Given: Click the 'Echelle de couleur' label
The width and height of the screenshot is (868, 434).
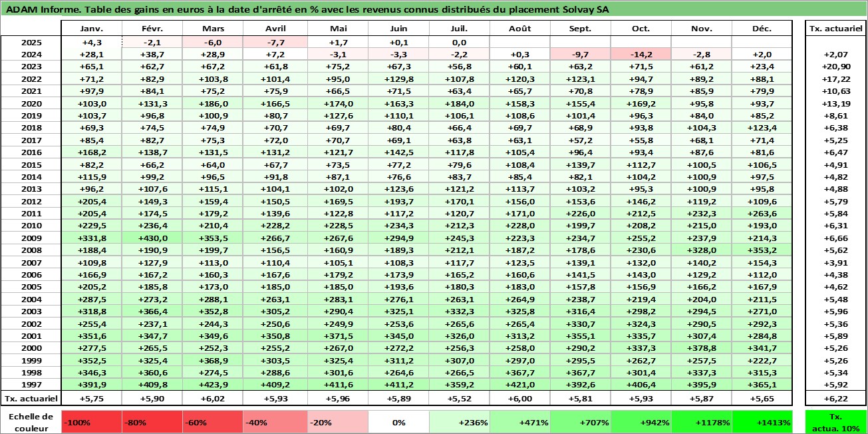Looking at the screenshot, I should 31,422.
